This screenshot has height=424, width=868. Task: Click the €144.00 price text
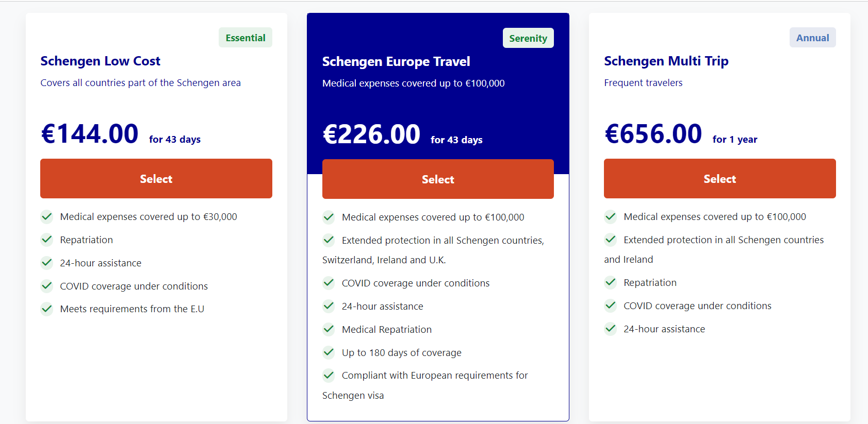pyautogui.click(x=90, y=134)
